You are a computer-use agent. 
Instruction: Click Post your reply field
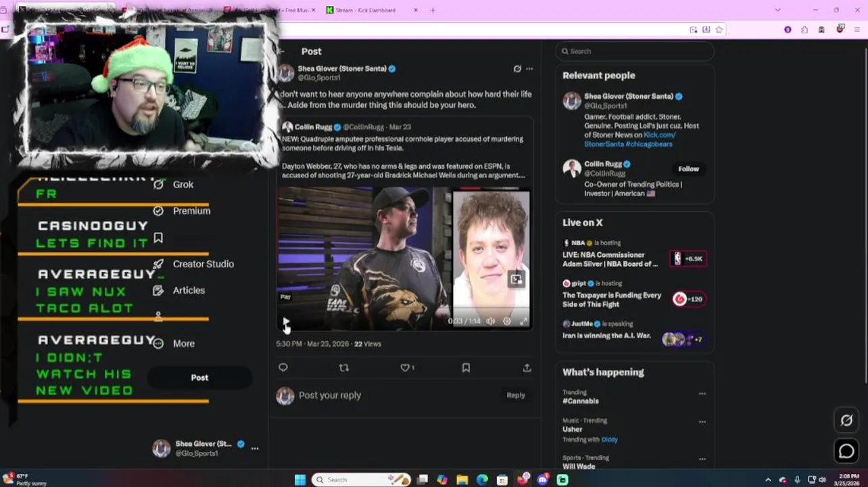coord(330,395)
